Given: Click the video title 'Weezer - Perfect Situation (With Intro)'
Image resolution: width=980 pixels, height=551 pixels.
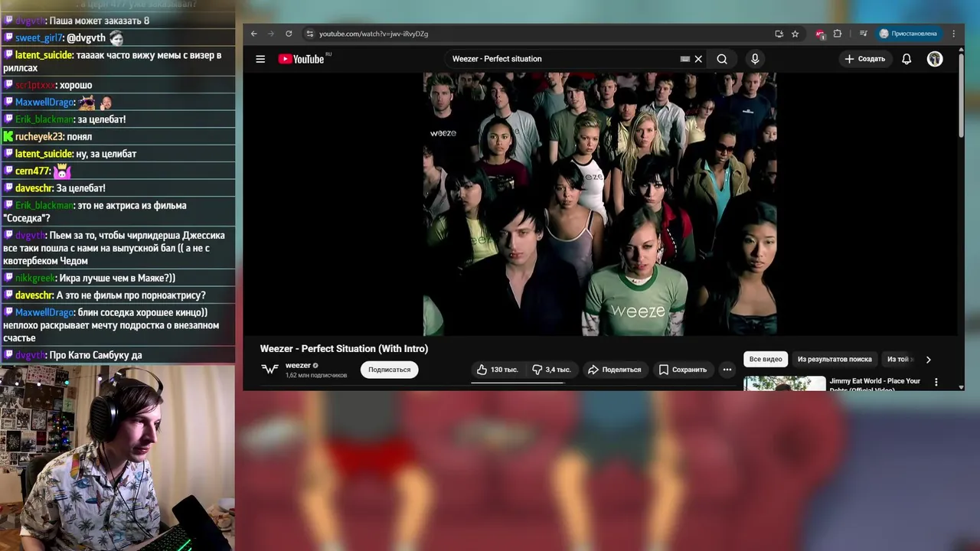Looking at the screenshot, I should [x=344, y=349].
